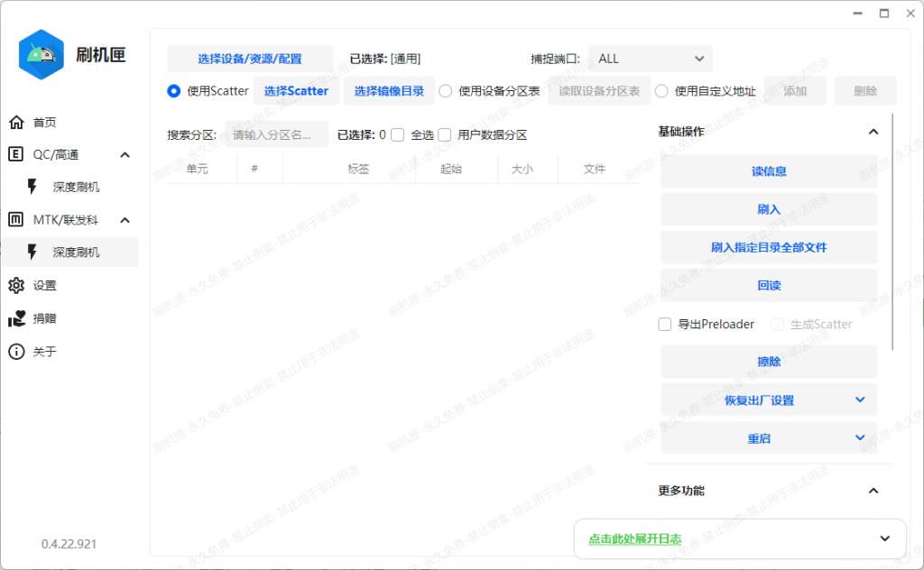Check the 用户数据分区 checkbox

tap(444, 134)
